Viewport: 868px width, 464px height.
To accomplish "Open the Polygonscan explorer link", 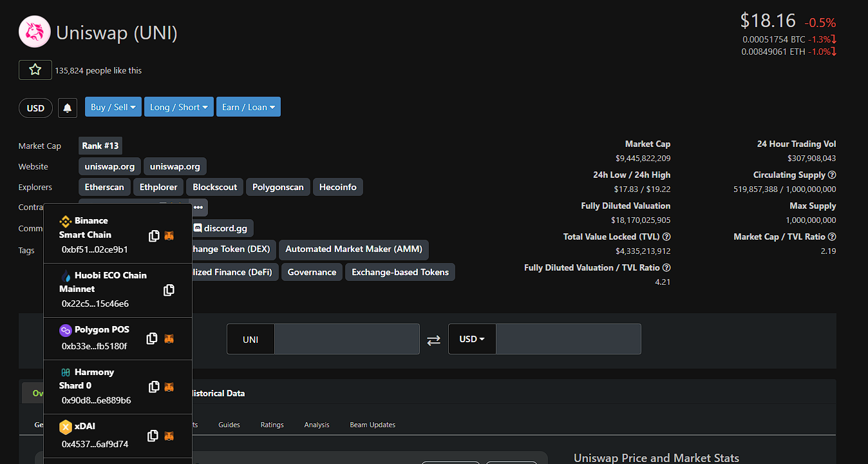I will tap(278, 187).
